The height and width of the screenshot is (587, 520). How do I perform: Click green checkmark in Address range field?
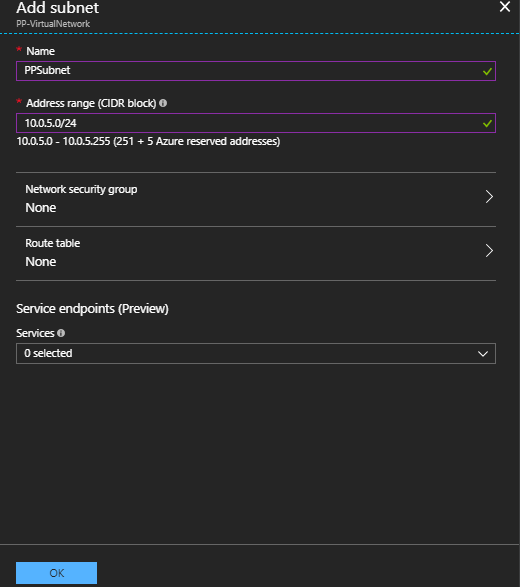click(x=487, y=123)
